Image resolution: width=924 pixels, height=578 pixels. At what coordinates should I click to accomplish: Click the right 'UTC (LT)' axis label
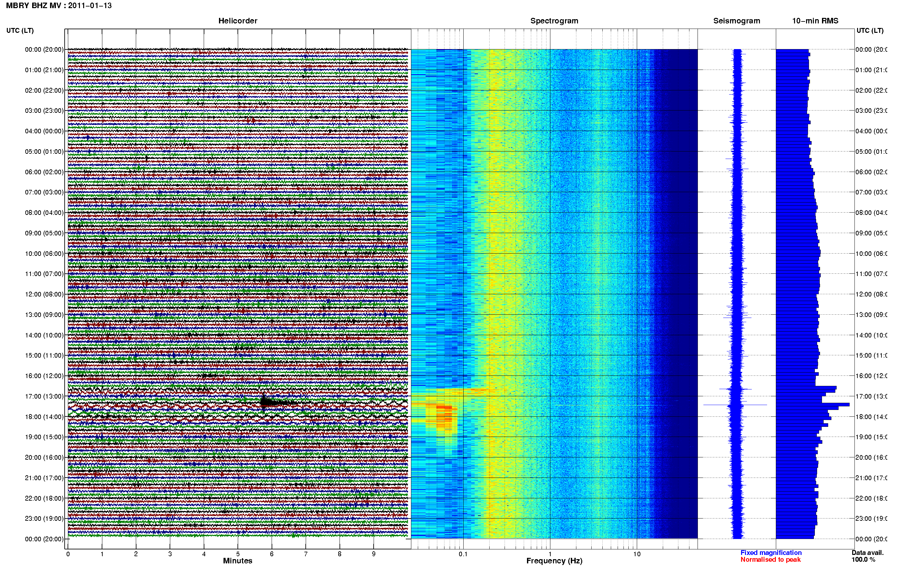[870, 31]
